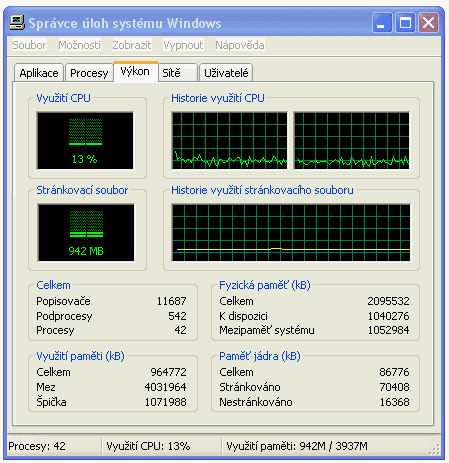Click the Mez value 4031964
Image resolution: width=449 pixels, height=463 pixels.
[x=165, y=387]
